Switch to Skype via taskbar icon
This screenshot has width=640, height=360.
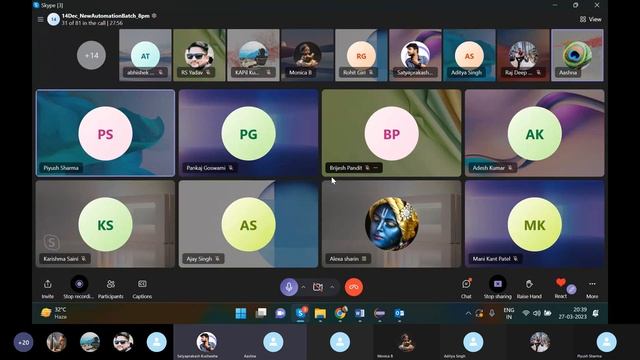click(300, 313)
